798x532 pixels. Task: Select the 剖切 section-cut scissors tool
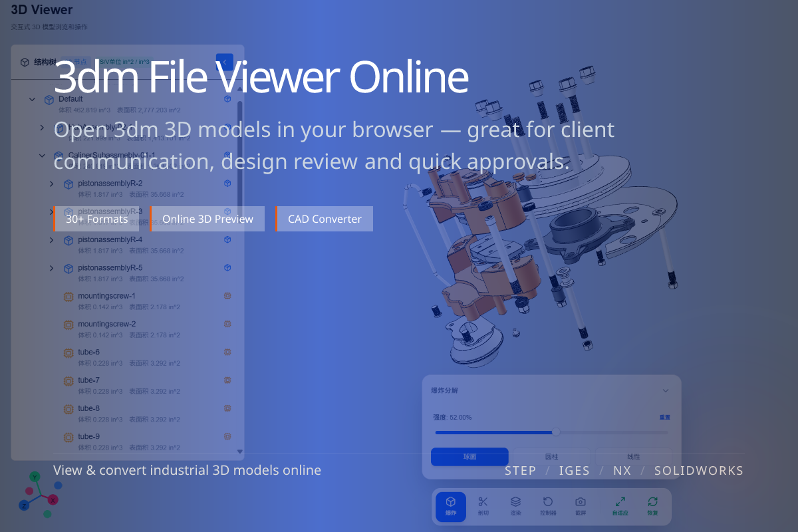[483, 506]
